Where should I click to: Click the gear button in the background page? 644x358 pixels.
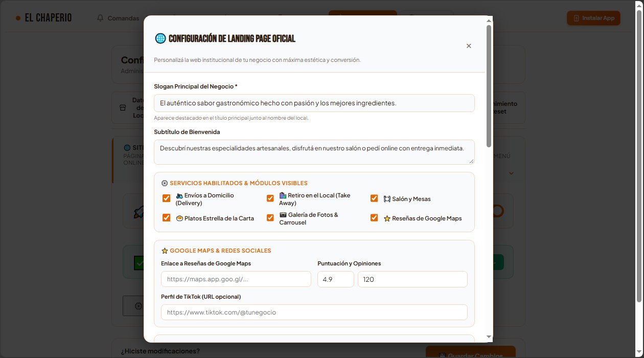click(138, 306)
